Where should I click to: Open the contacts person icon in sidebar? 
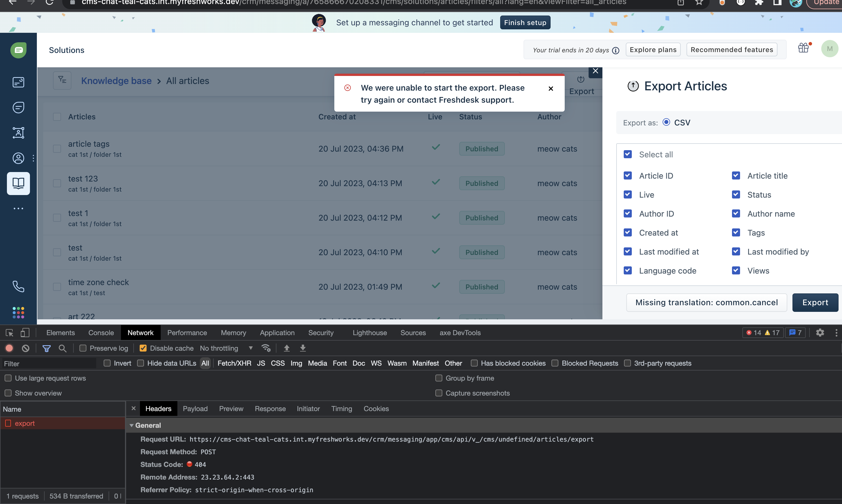18,158
